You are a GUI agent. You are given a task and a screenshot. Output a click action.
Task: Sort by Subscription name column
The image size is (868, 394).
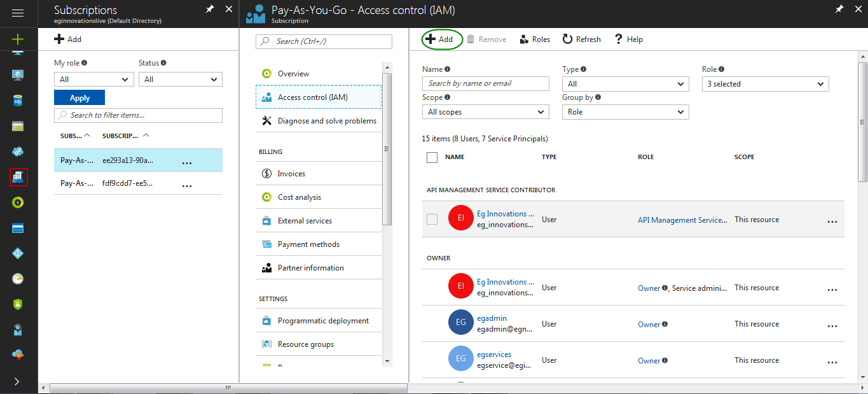75,136
